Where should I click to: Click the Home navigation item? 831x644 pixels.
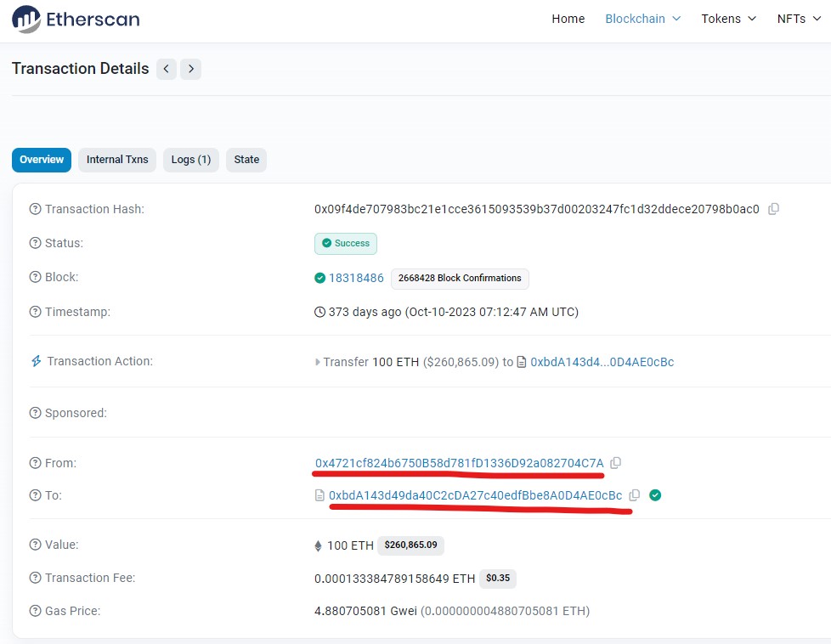tap(568, 19)
